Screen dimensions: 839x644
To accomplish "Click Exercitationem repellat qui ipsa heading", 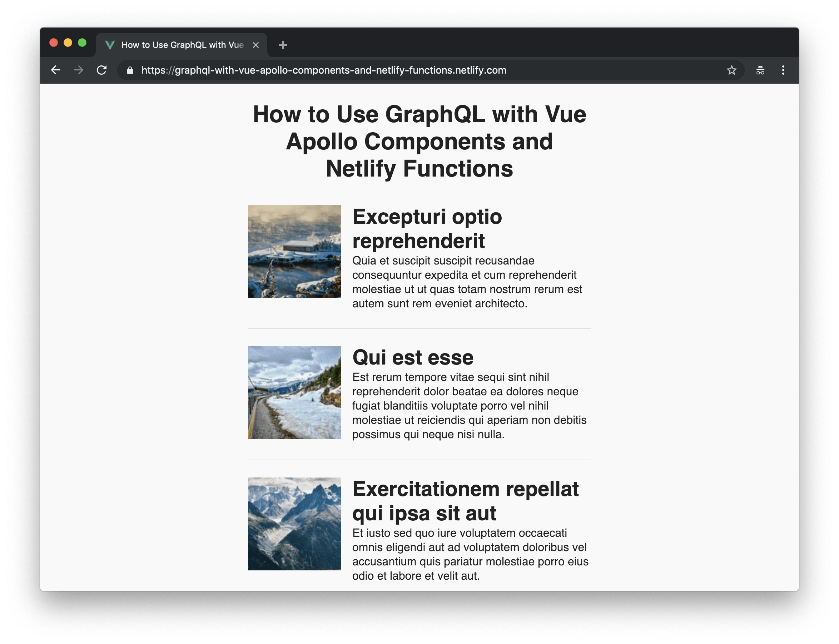I will pyautogui.click(x=465, y=501).
